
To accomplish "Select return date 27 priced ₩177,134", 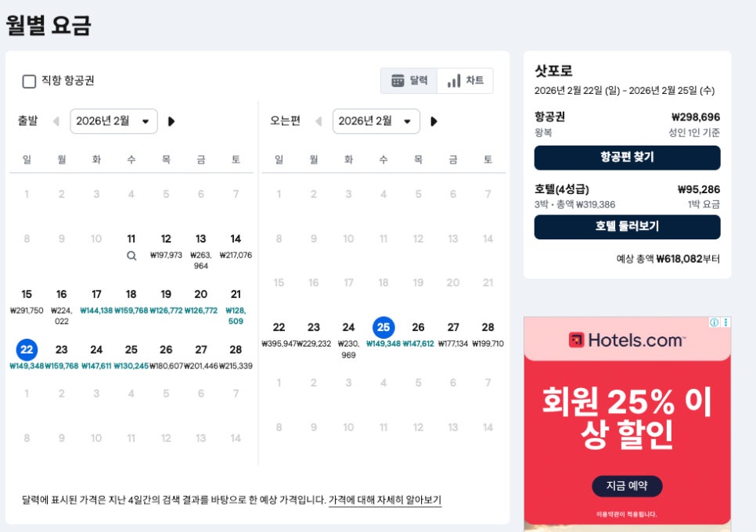I will pos(453,335).
